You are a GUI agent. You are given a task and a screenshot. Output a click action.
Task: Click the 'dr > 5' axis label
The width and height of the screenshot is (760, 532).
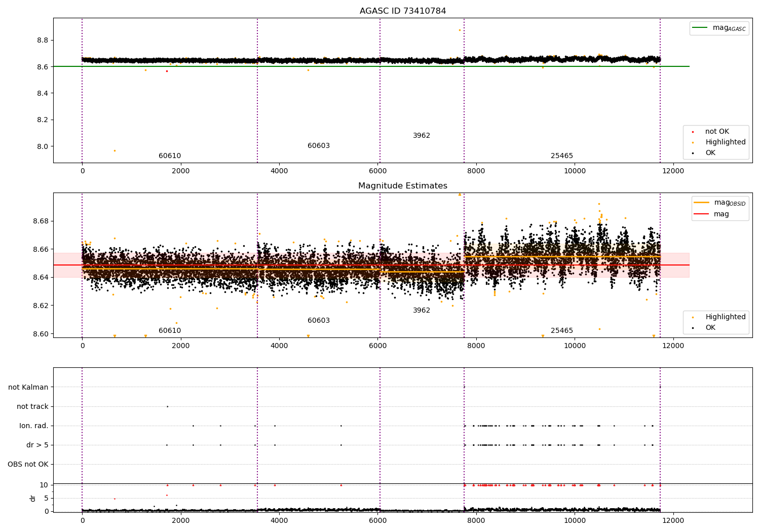point(37,445)
